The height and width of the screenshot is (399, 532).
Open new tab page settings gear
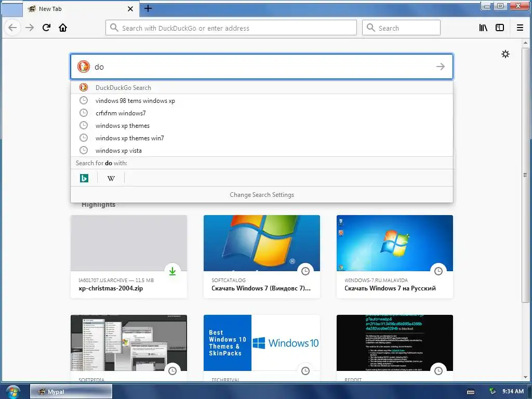coord(505,54)
